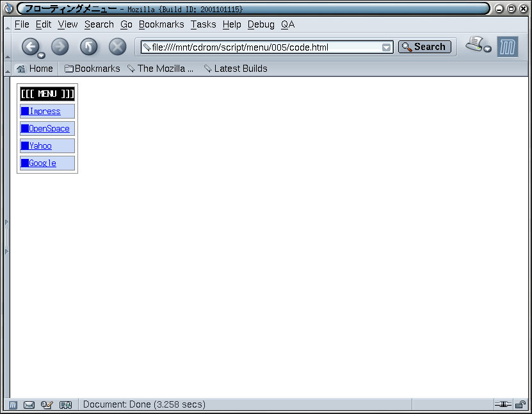Click the Search button next to URL bar

point(425,47)
